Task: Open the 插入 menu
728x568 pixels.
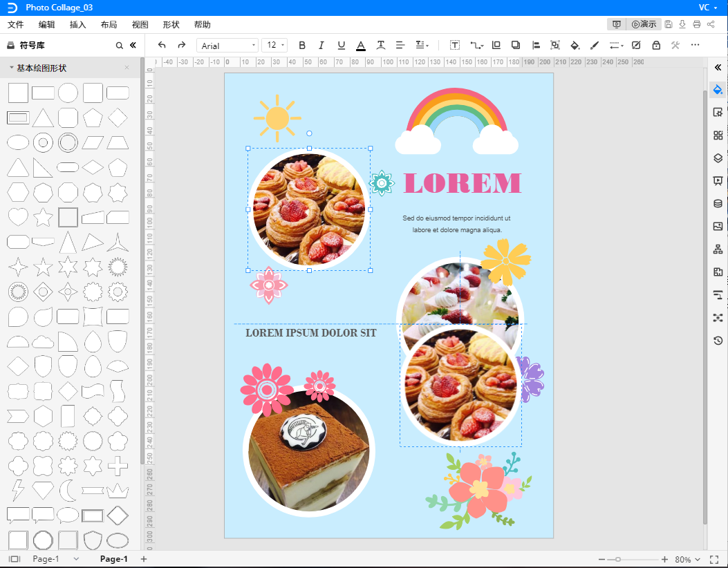Action: [78, 25]
